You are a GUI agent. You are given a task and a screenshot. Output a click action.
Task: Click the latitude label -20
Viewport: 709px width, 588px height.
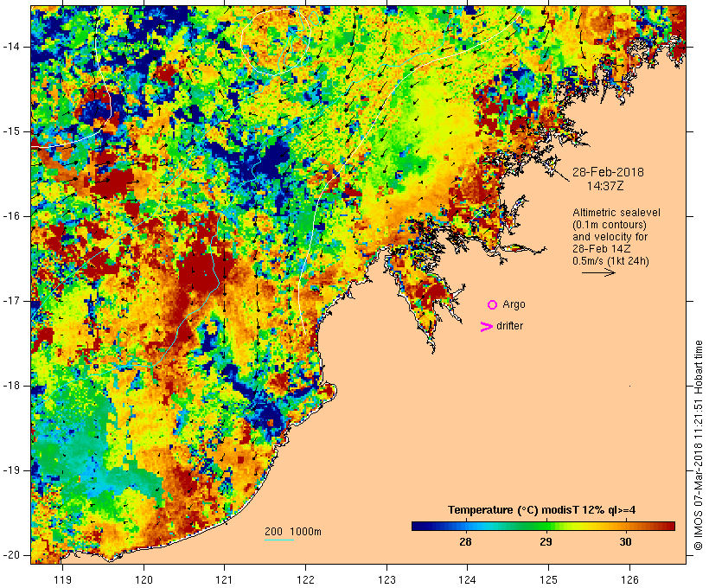[11, 555]
